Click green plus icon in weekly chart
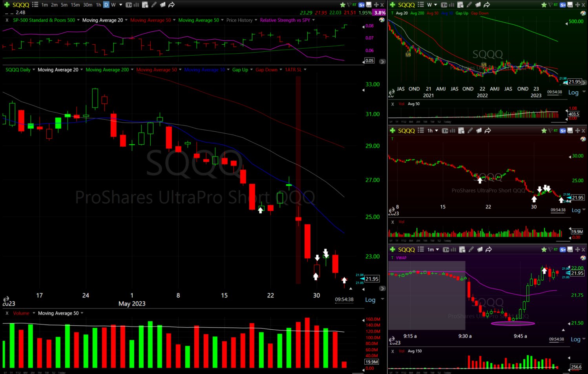The height and width of the screenshot is (374, 588). 392,5
